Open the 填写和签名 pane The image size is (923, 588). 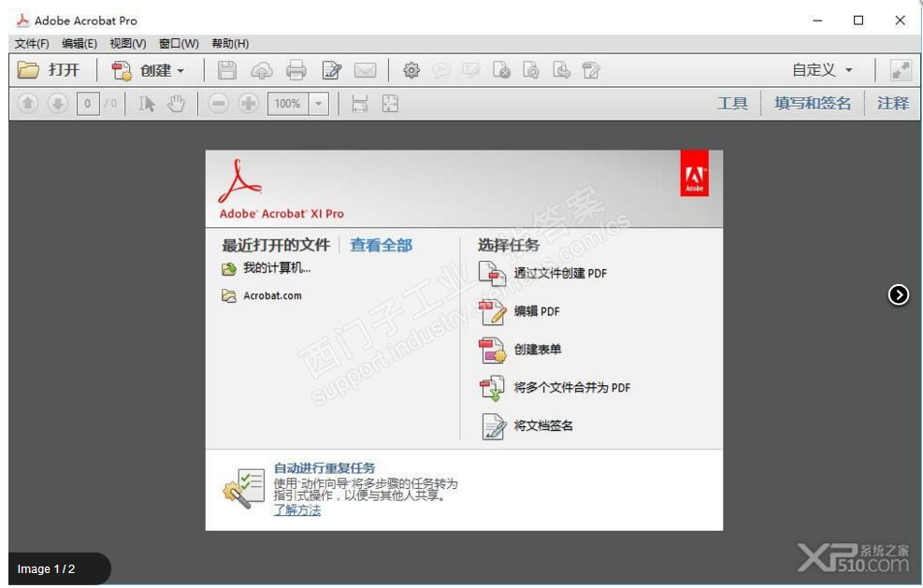[813, 104]
